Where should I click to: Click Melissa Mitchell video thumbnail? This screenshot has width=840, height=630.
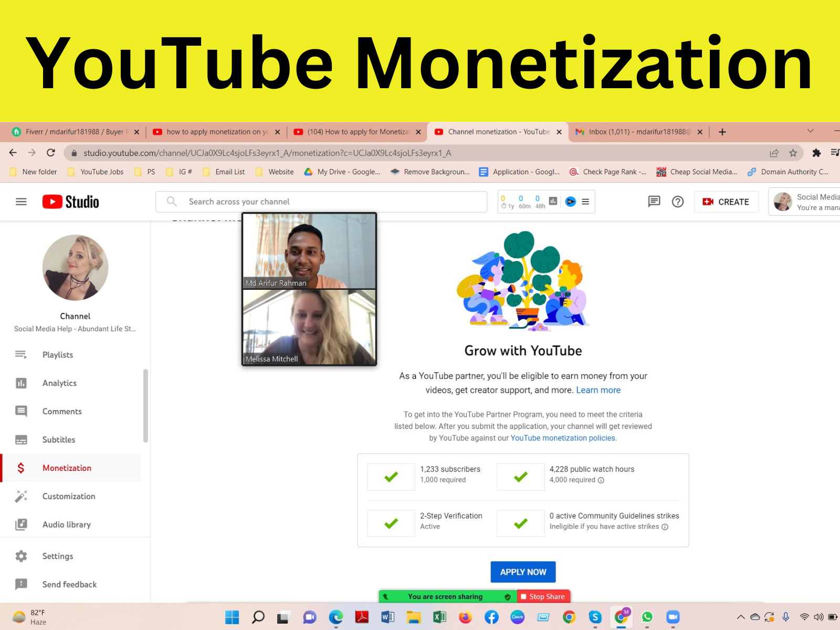tap(309, 327)
